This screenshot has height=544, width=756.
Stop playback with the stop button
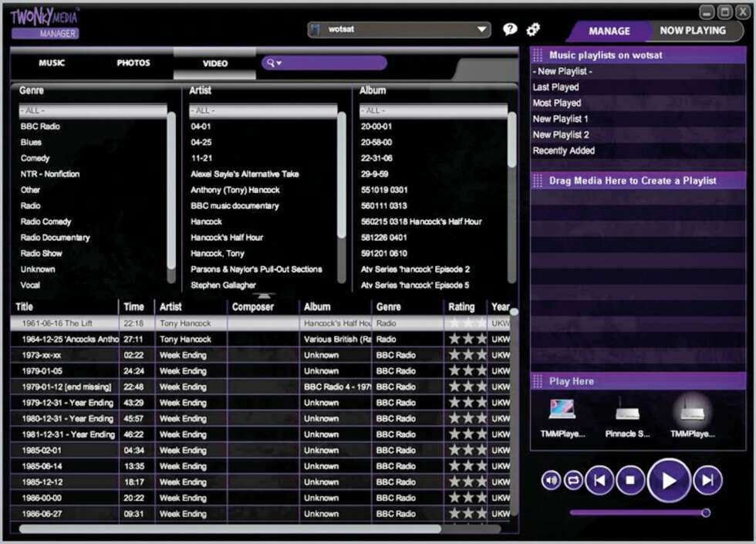click(x=629, y=480)
